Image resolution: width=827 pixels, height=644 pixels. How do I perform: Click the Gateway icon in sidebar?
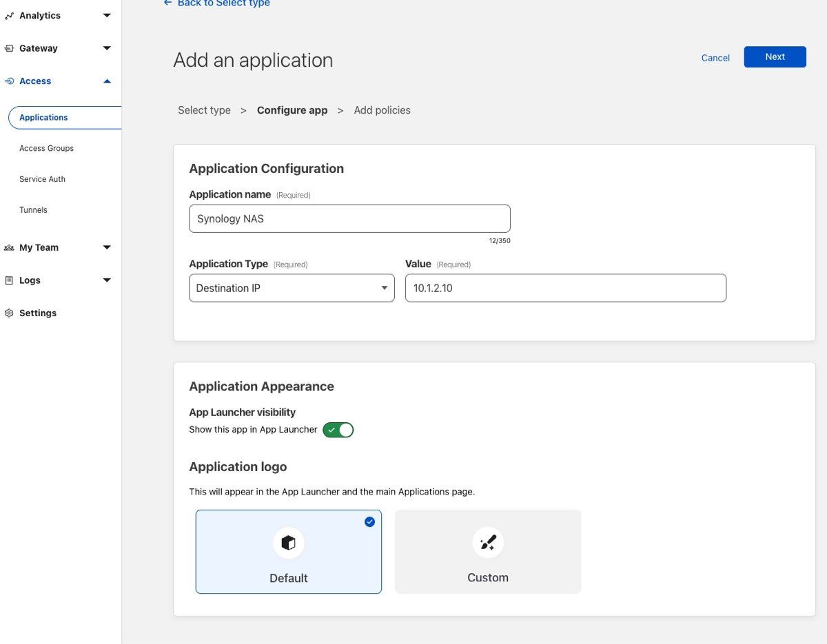click(9, 48)
